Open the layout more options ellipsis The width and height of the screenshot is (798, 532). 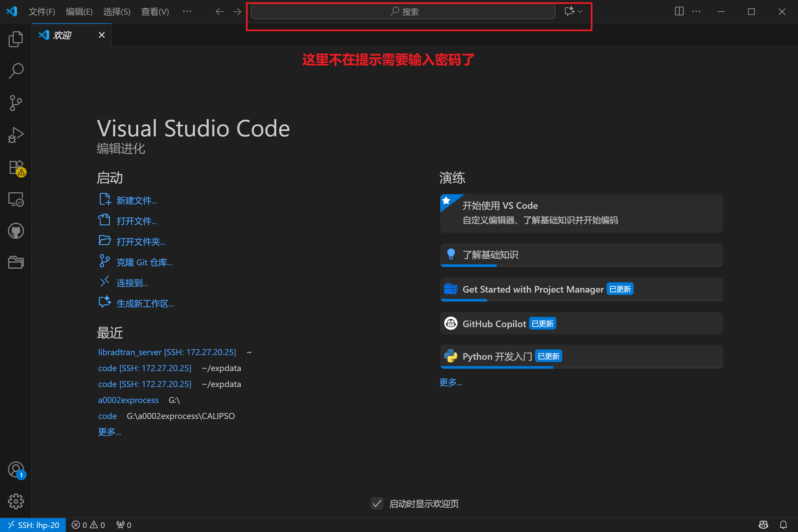[696, 11]
